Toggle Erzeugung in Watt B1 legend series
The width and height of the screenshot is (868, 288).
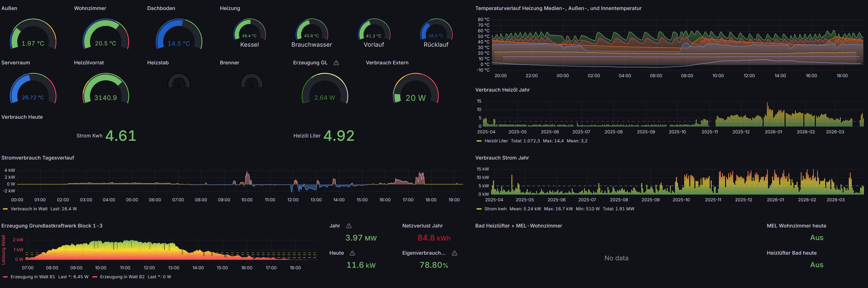point(33,277)
